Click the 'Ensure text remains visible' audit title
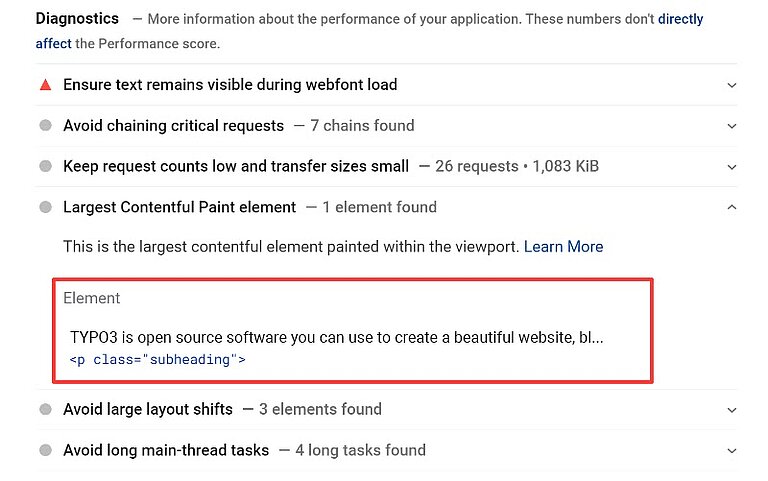 (x=230, y=85)
